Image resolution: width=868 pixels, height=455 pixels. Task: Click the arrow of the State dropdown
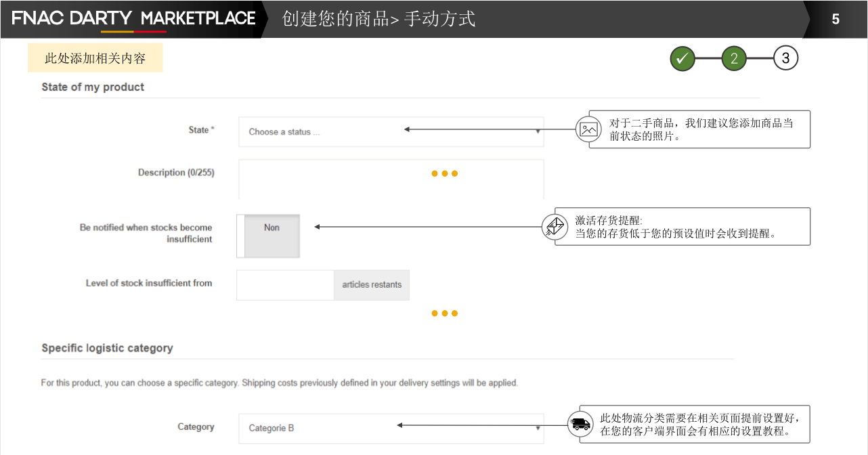(x=538, y=132)
